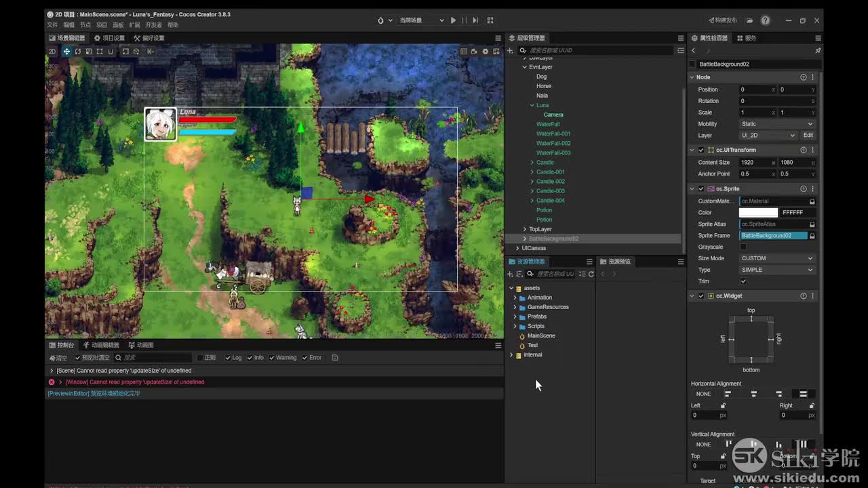868x488 pixels.
Task: Toggle the Trim checkbox
Action: pos(743,281)
